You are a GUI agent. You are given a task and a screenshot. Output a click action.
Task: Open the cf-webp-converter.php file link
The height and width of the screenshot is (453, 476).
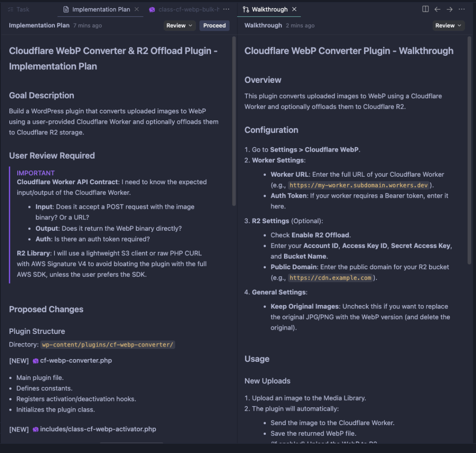[76, 360]
